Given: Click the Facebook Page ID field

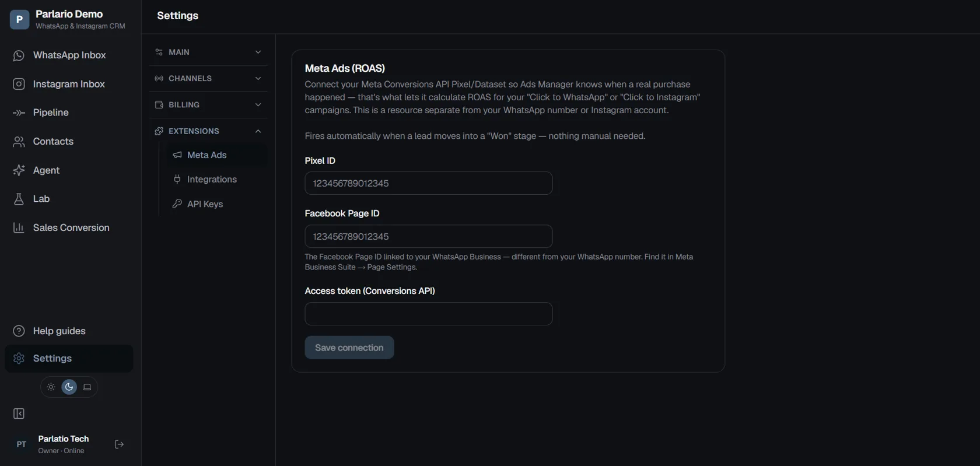Looking at the screenshot, I should tap(429, 236).
